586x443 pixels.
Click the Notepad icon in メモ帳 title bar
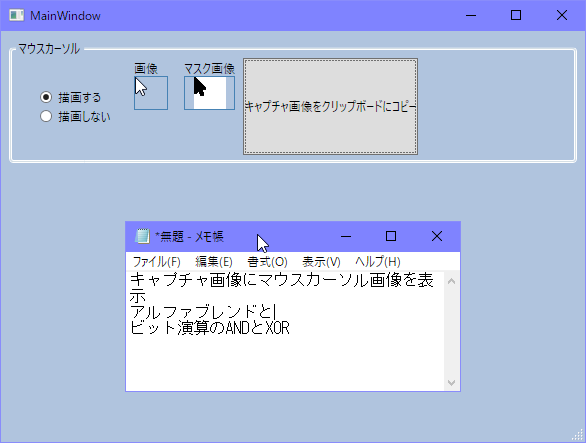coord(142,236)
